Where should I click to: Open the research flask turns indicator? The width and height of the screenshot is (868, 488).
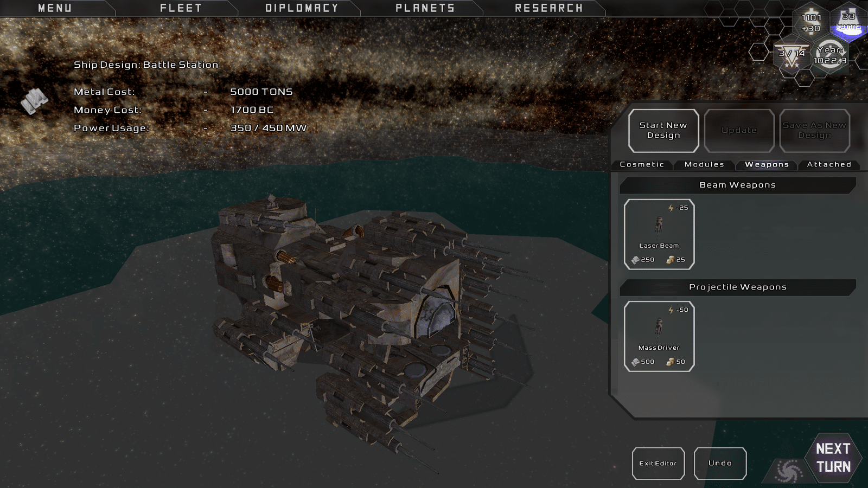(848, 22)
